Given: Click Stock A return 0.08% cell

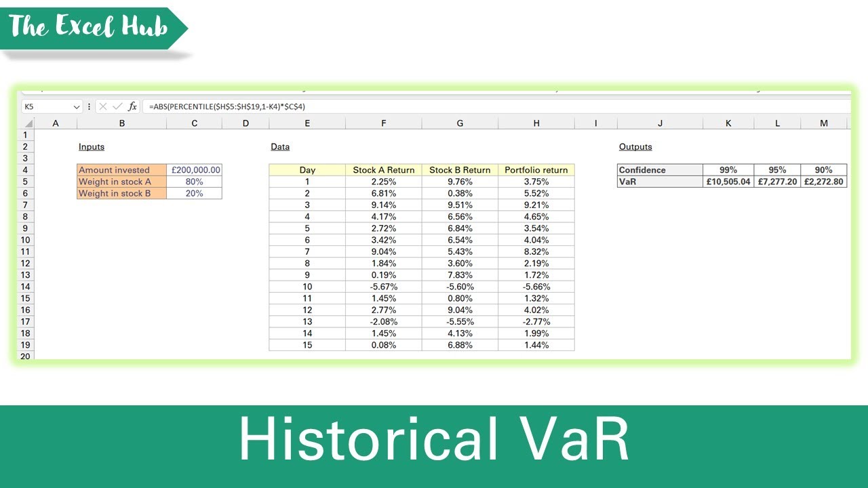Looking at the screenshot, I should coord(384,345).
